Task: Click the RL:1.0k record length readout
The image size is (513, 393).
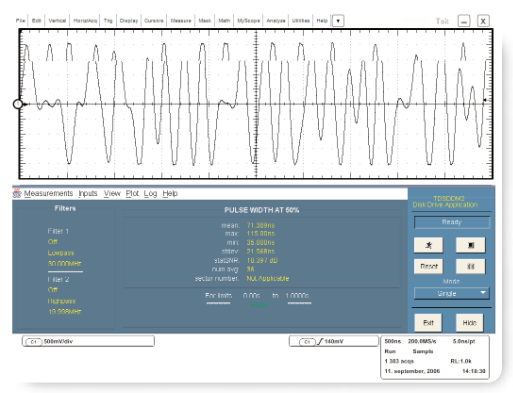Action: pos(461,361)
